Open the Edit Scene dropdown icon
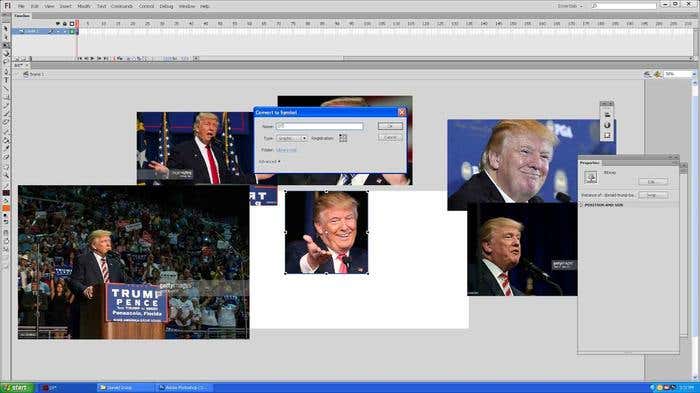This screenshot has height=393, width=700. tap(647, 74)
